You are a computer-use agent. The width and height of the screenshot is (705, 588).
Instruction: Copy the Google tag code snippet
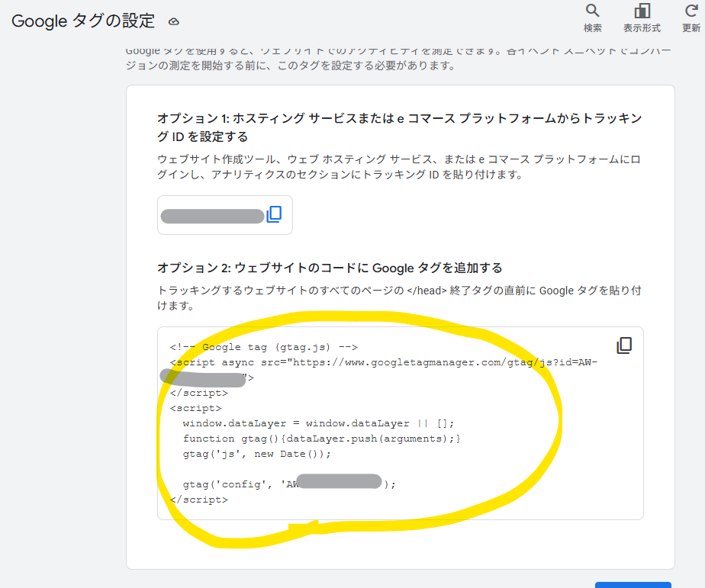click(624, 345)
